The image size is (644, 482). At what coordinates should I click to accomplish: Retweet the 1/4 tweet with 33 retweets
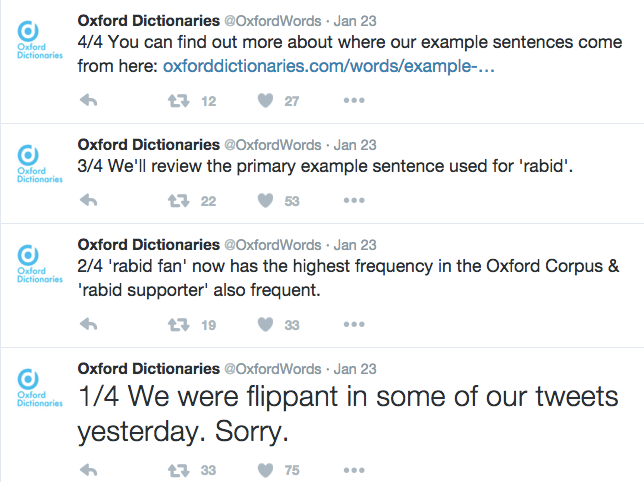(179, 470)
